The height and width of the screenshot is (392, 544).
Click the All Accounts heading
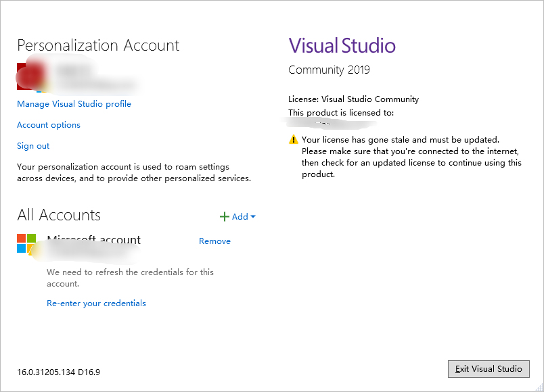tap(59, 215)
